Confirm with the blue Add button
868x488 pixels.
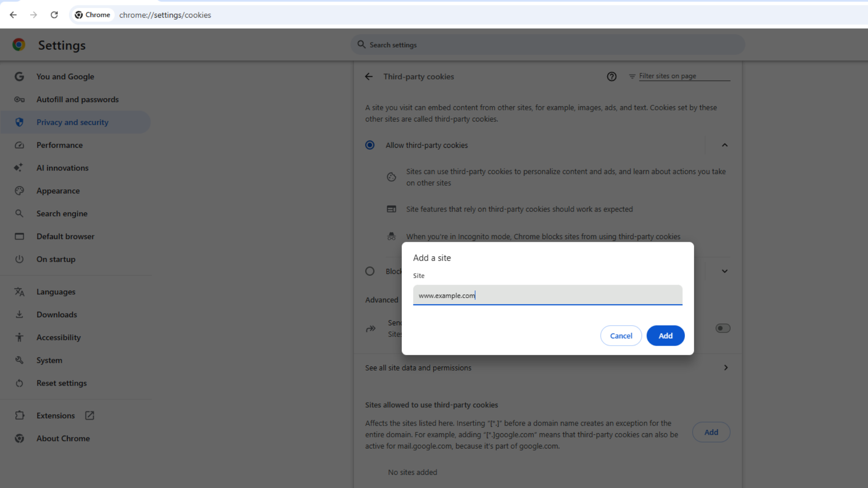coord(665,336)
